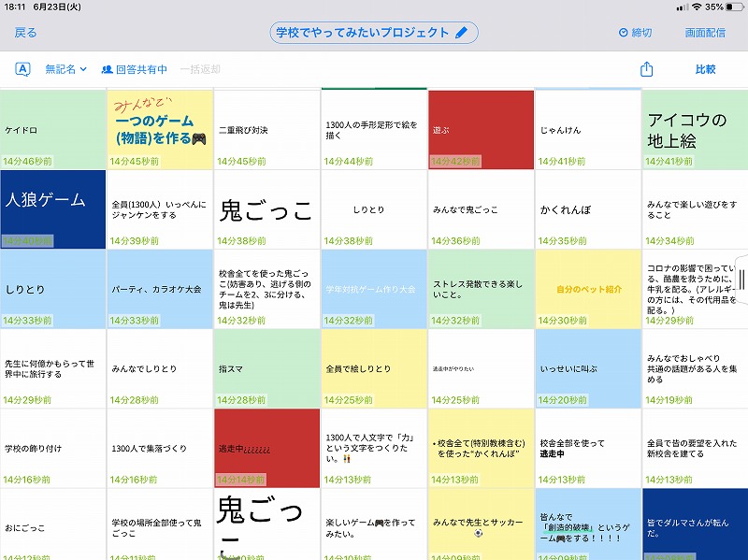The width and height of the screenshot is (748, 560).
Task: Check the Wi-Fi icon in the status bar
Action: click(696, 7)
